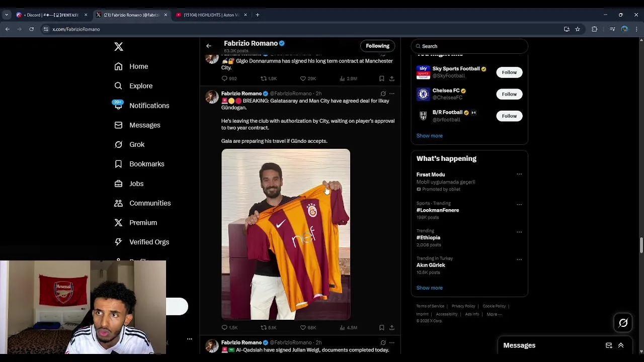The image size is (644, 362).
Task: Reply to the Donnarumma post
Action: [x=229, y=78]
